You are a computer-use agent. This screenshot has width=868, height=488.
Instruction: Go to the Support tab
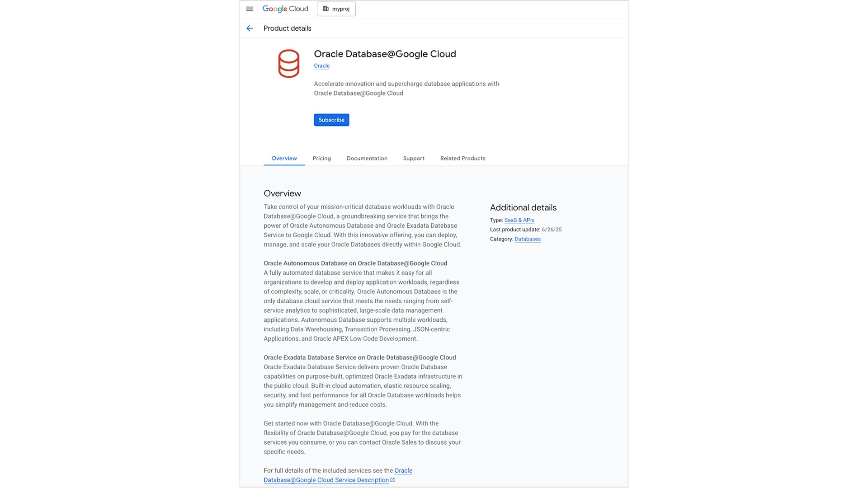pos(413,158)
